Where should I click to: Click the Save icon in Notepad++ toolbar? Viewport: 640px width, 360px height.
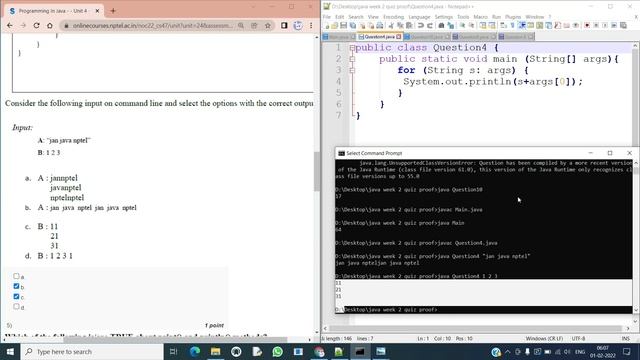[344, 25]
